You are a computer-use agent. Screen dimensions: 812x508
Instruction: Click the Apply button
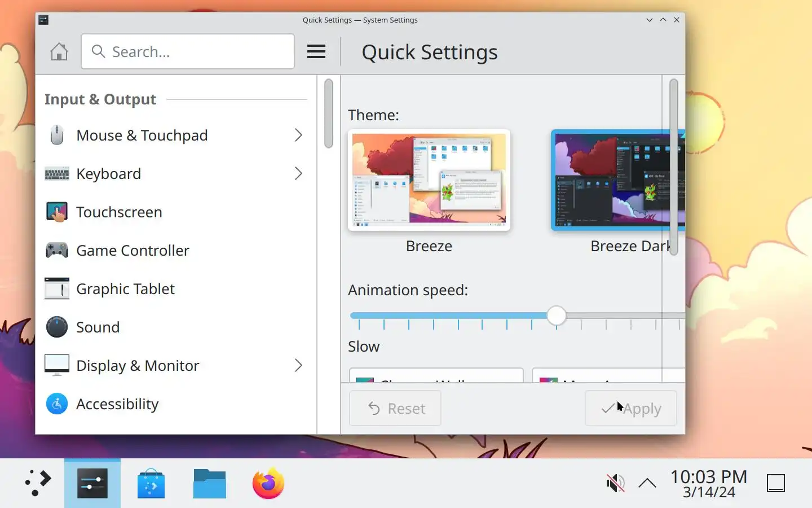631,408
